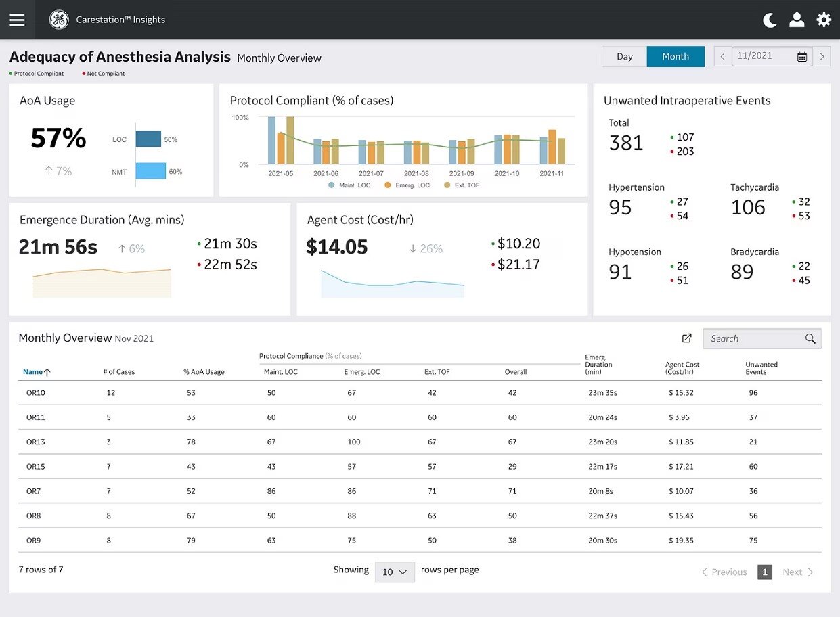Click the GE logo icon
The width and height of the screenshot is (840, 617).
(x=59, y=20)
